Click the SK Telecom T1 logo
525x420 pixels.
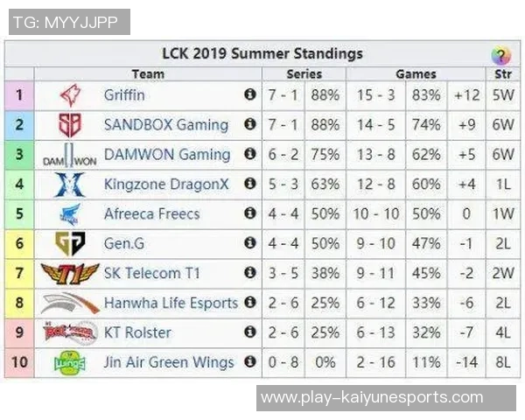[x=69, y=273]
